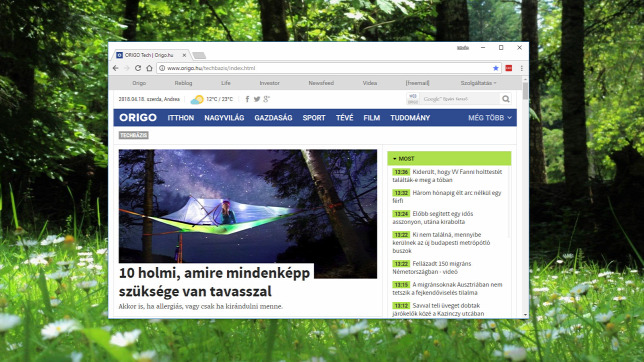Open the 13:22 'Fellázadt 150 migráns' item
The height and width of the screenshot is (362, 644).
[432, 267]
